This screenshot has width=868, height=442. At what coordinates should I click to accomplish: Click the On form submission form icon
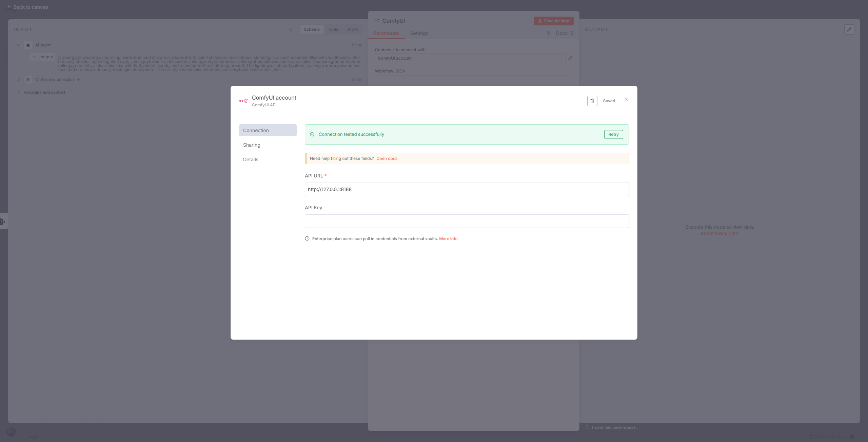point(28,80)
